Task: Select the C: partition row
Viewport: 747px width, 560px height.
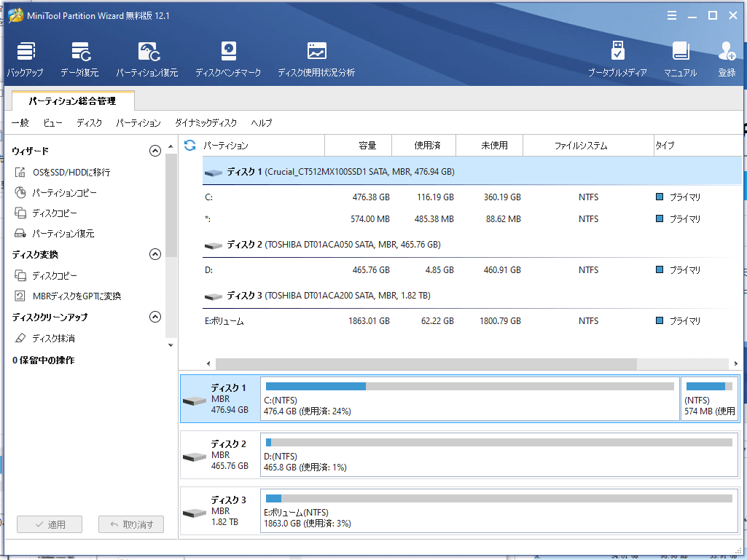Action: click(472, 197)
